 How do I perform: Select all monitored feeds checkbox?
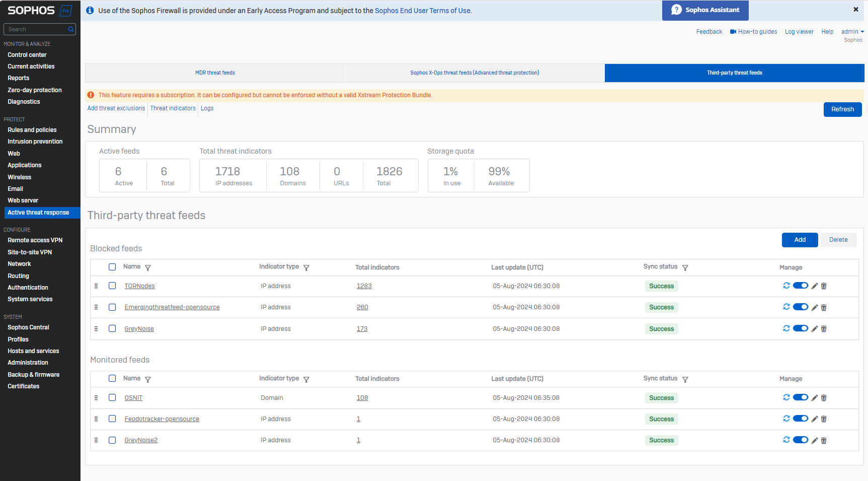(112, 378)
